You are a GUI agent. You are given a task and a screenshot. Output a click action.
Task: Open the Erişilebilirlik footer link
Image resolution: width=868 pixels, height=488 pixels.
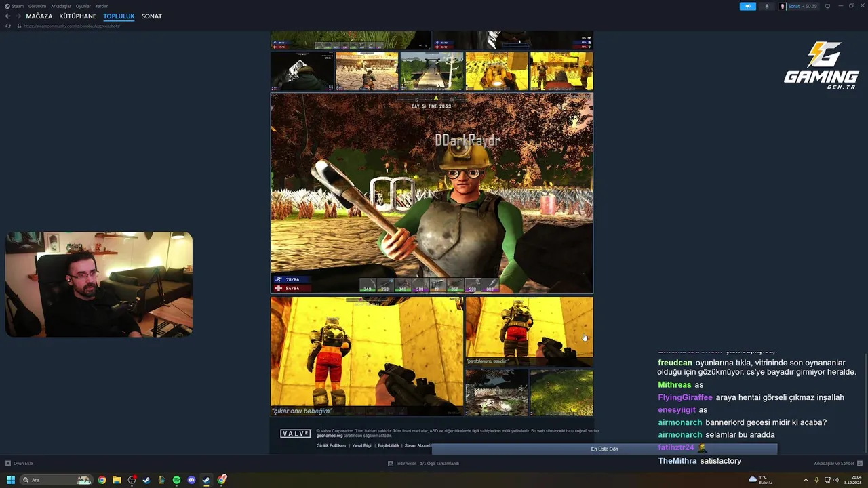389,445
